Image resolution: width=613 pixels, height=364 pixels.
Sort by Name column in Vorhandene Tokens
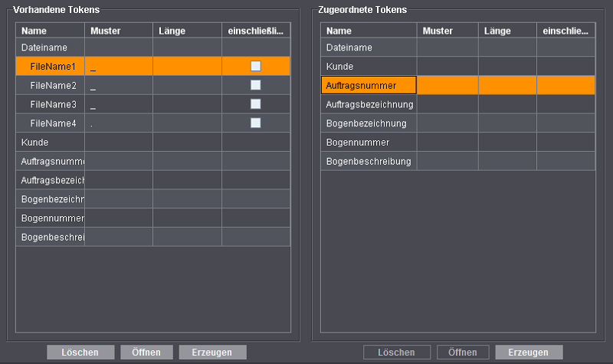pos(50,31)
